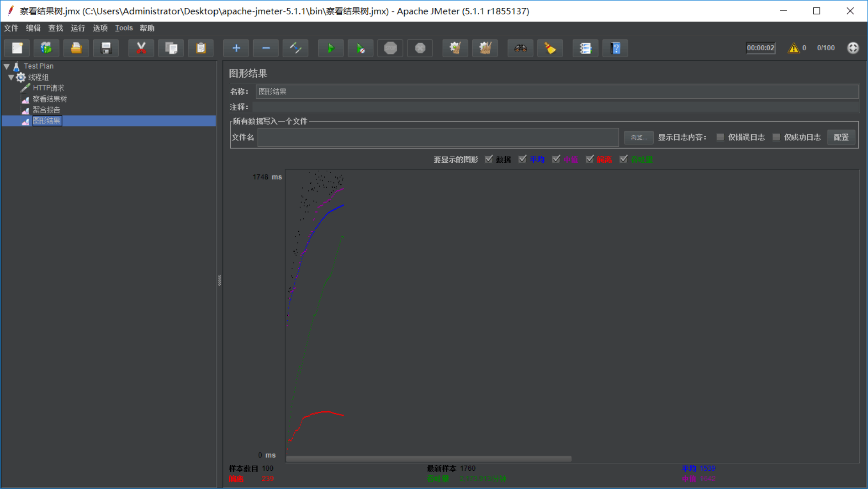Click the Start no pauses icon
Image resolution: width=868 pixels, height=489 pixels.
(360, 48)
